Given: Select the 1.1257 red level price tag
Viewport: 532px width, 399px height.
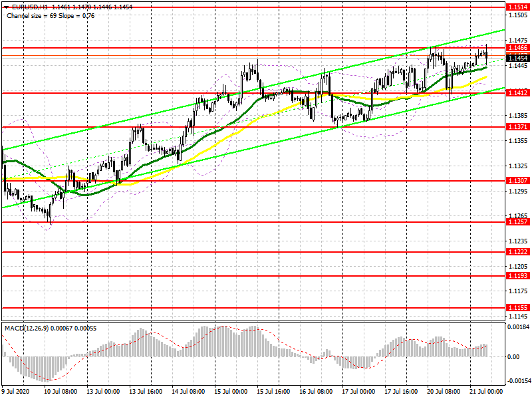Looking at the screenshot, I should click(517, 222).
